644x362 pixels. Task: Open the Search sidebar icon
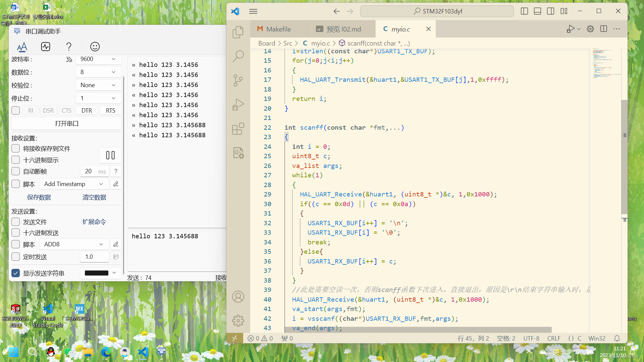pyautogui.click(x=238, y=56)
